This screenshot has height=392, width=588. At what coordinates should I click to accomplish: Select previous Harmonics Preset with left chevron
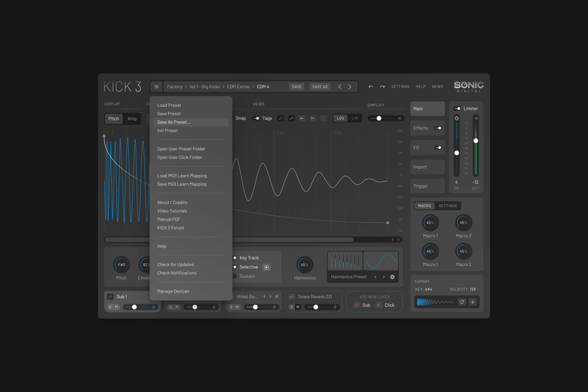[x=375, y=277]
